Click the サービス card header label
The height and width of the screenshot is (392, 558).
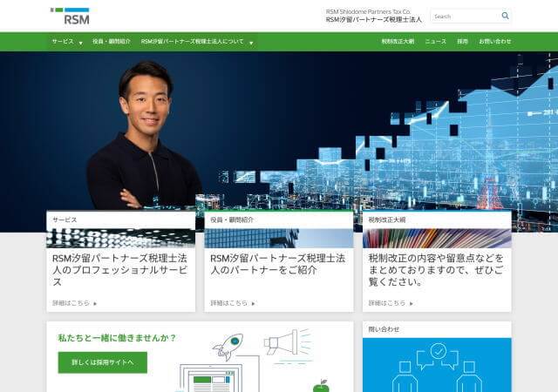pos(65,220)
